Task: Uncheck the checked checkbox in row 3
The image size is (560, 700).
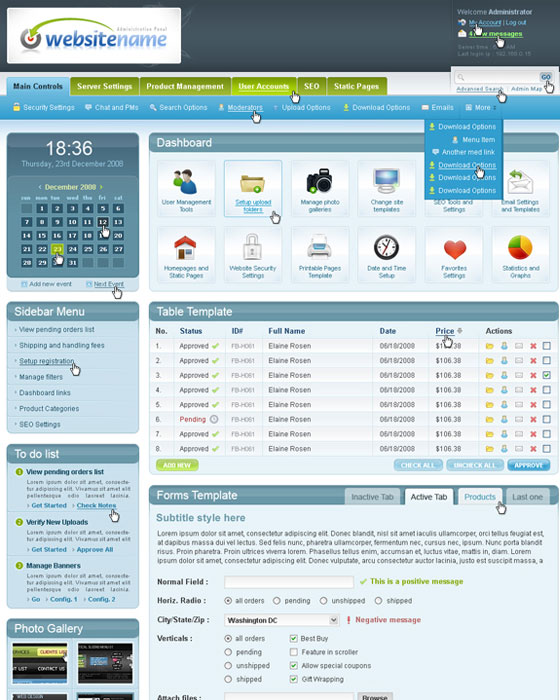Action: 547,375
